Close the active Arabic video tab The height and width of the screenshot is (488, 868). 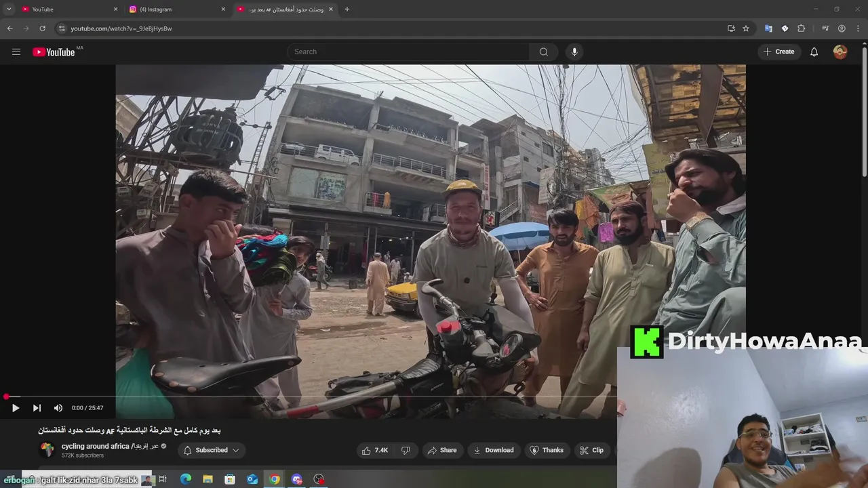click(331, 9)
